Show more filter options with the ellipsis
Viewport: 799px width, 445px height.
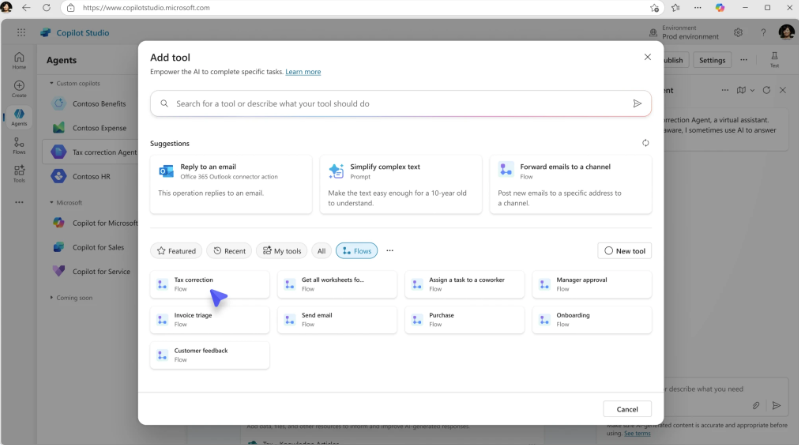[390, 250]
